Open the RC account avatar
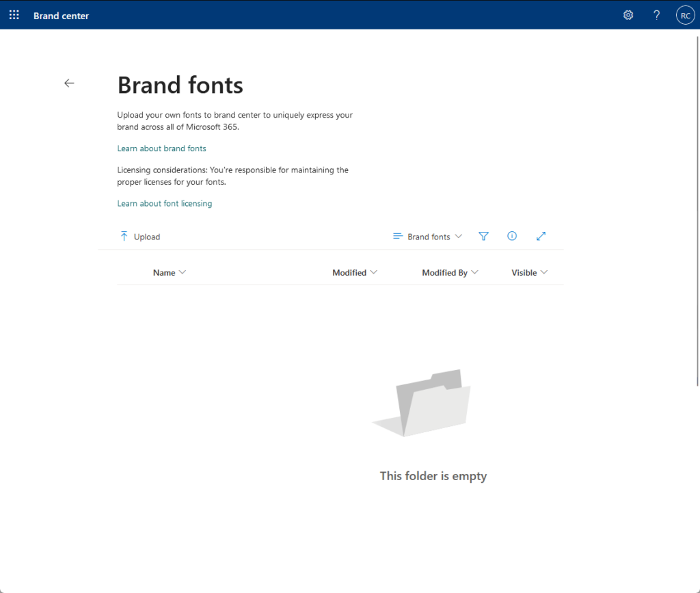The width and height of the screenshot is (700, 593). click(x=685, y=15)
